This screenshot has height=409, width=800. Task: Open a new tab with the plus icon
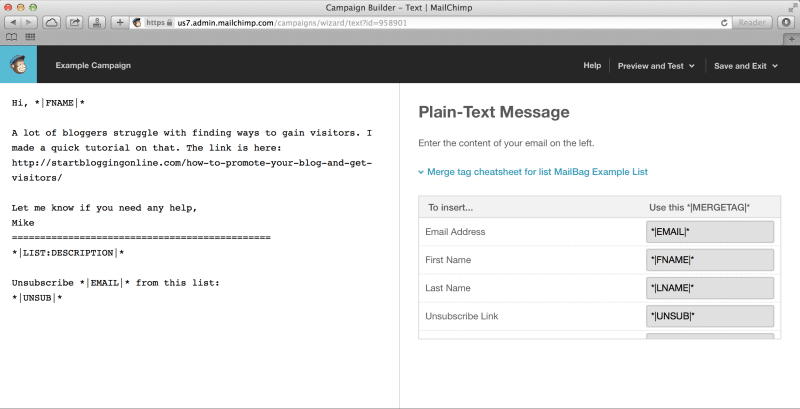point(791,39)
